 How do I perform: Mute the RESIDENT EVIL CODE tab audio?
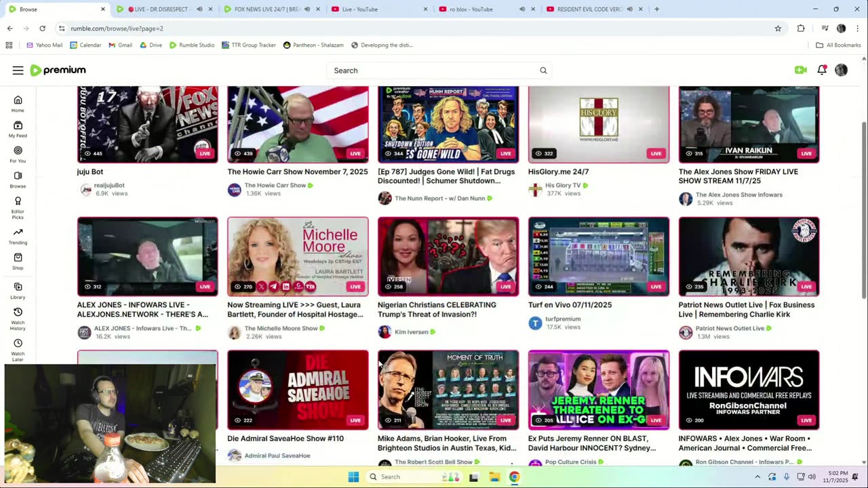(629, 9)
